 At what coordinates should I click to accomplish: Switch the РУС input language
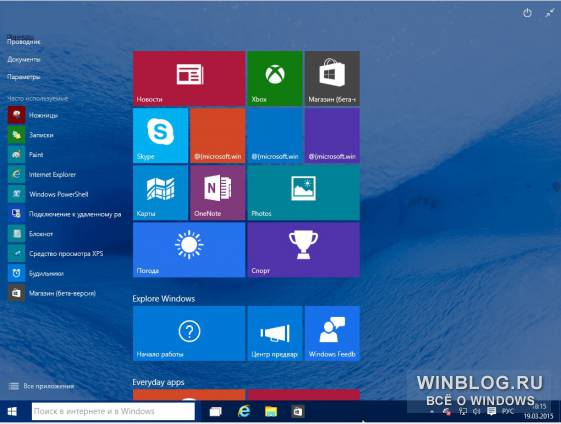508,411
